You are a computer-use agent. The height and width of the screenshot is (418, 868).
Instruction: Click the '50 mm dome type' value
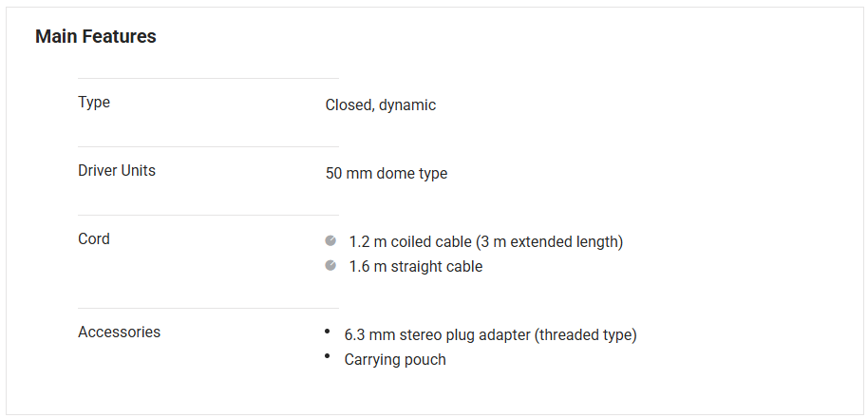click(x=386, y=174)
